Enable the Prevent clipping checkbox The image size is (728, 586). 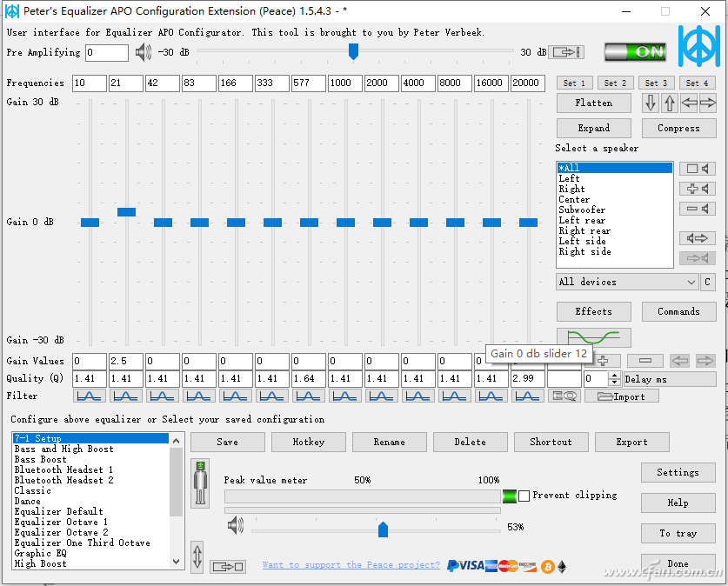tap(524, 496)
